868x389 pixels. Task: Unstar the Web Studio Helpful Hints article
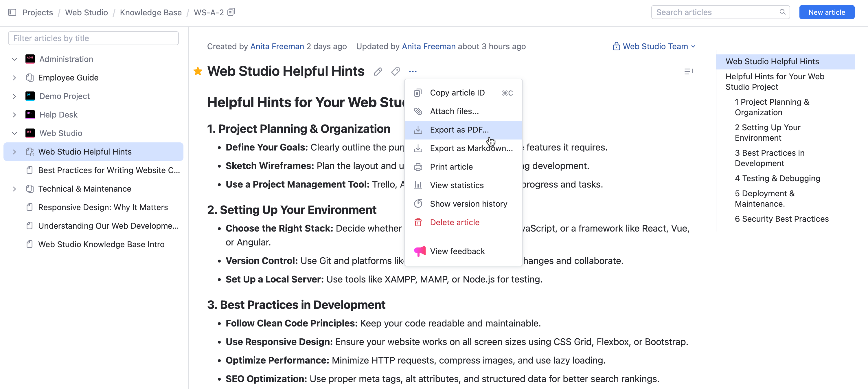198,71
